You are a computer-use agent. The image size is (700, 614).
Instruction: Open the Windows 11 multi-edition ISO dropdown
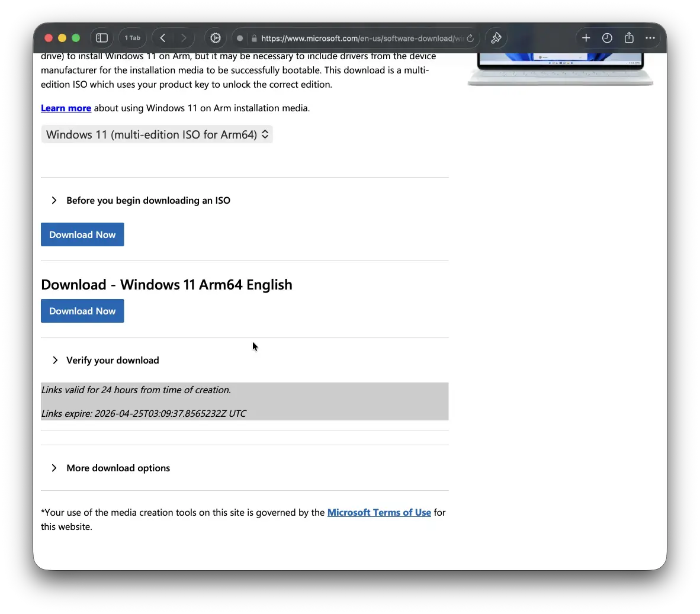[157, 134]
